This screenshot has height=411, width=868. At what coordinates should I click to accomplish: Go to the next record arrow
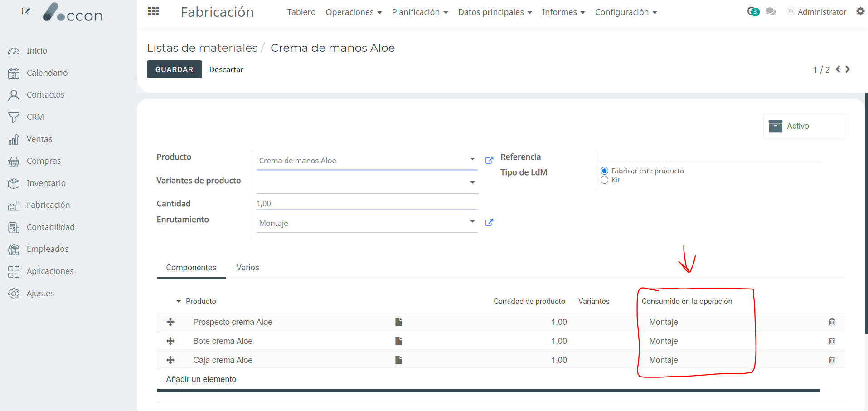(848, 69)
